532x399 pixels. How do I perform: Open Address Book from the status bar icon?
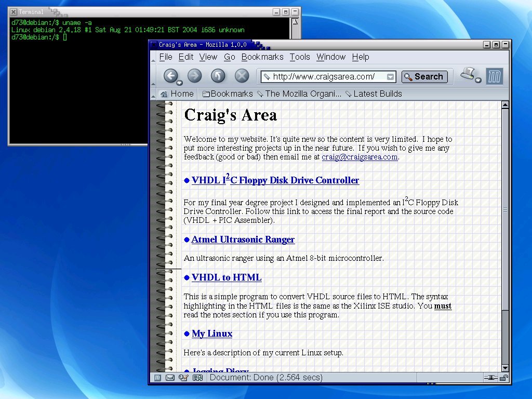pyautogui.click(x=197, y=378)
